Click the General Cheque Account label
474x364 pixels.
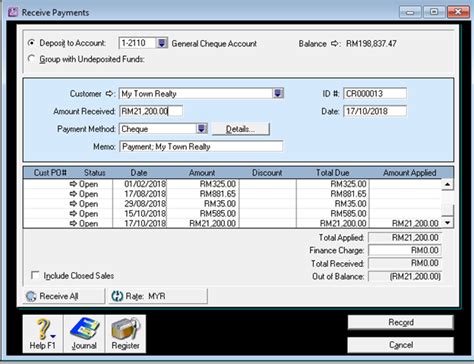point(214,44)
